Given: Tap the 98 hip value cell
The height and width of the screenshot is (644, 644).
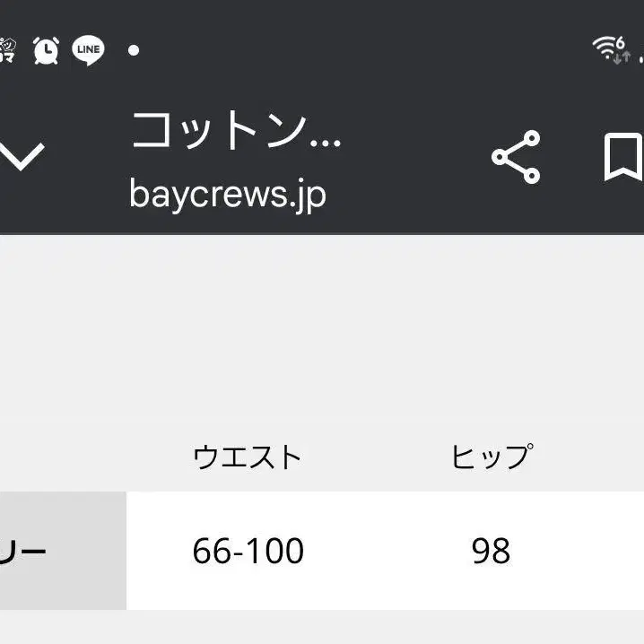Looking at the screenshot, I should point(492,551).
